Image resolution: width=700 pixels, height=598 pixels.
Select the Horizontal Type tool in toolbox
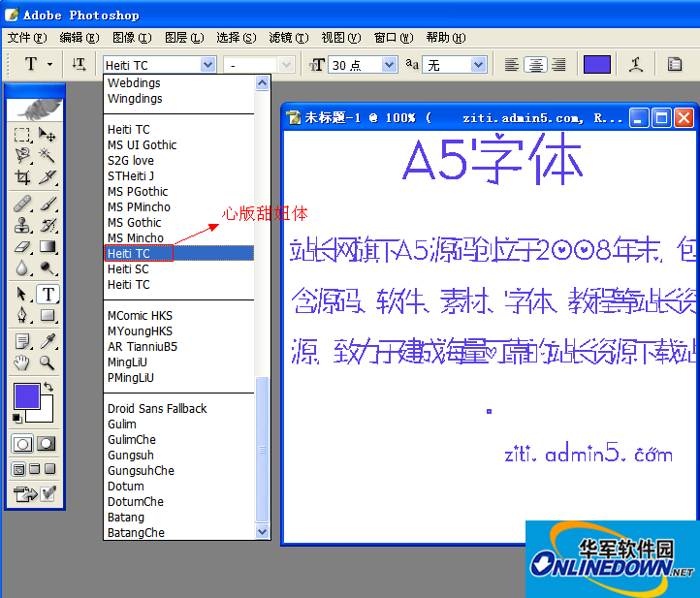48,294
